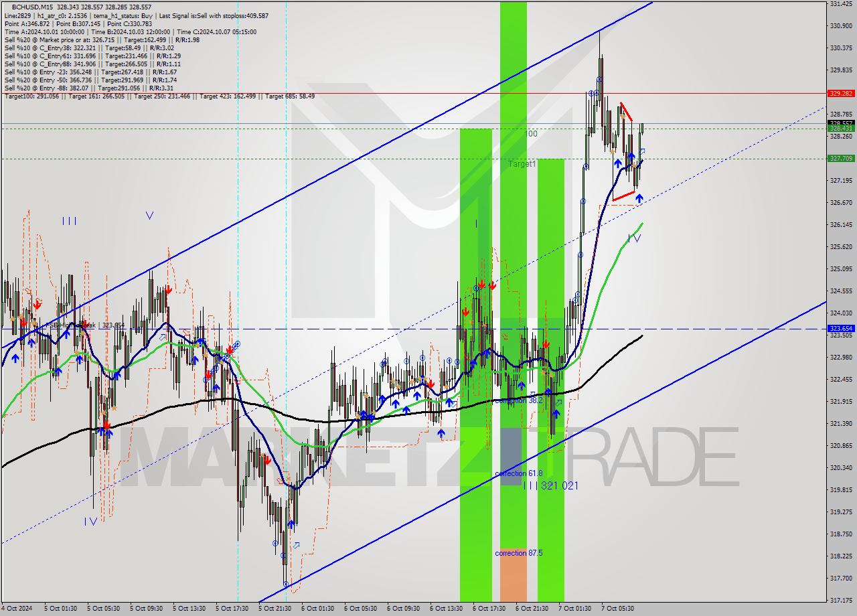The height and width of the screenshot is (616, 857).
Task: Click the '6 Oct 21:30' time label
Action: tap(532, 609)
